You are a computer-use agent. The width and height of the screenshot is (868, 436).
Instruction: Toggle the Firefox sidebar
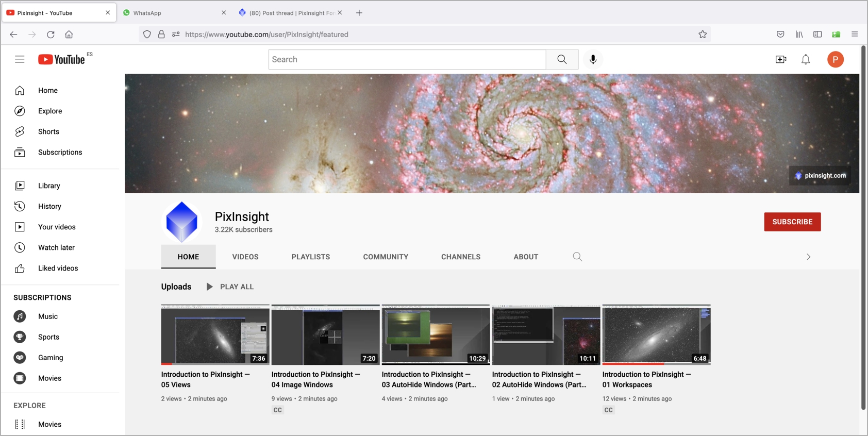817,35
